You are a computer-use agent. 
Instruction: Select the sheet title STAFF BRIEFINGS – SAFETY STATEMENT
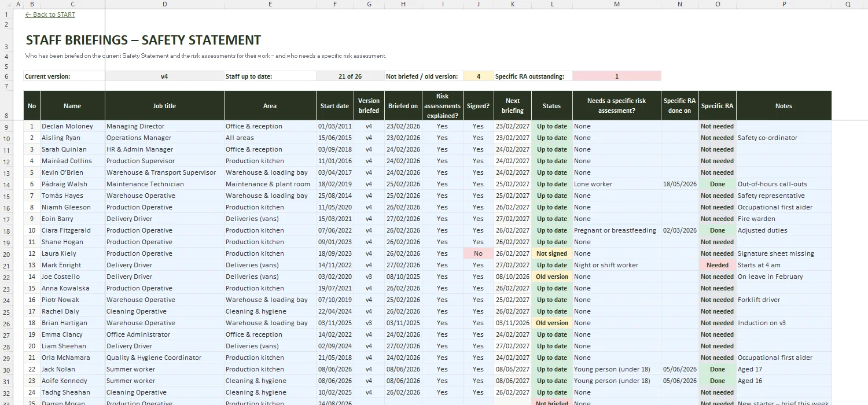[144, 41]
